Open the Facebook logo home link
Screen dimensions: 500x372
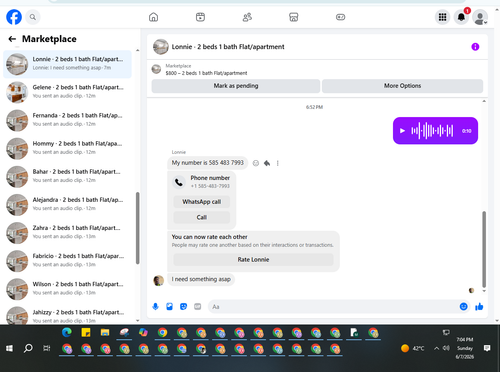pyautogui.click(x=14, y=17)
